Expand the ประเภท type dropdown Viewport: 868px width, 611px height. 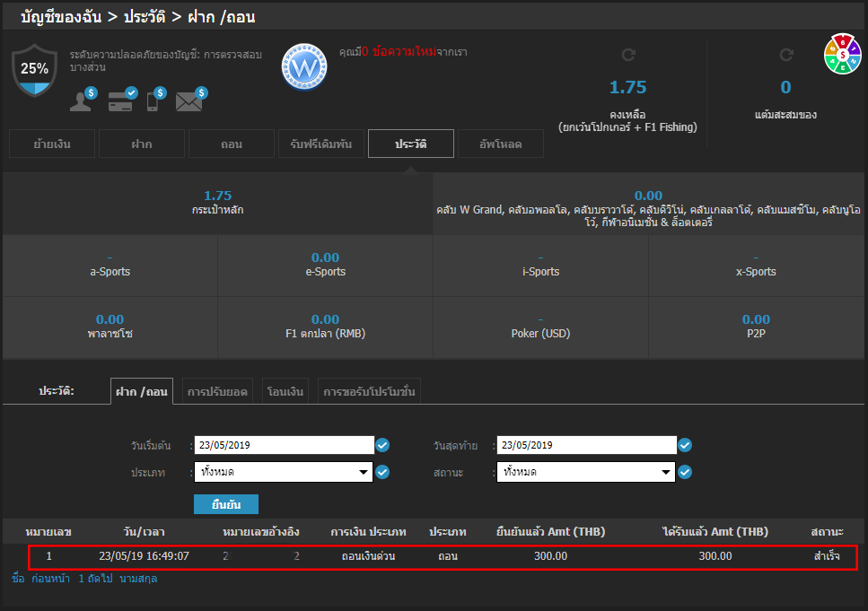284,472
